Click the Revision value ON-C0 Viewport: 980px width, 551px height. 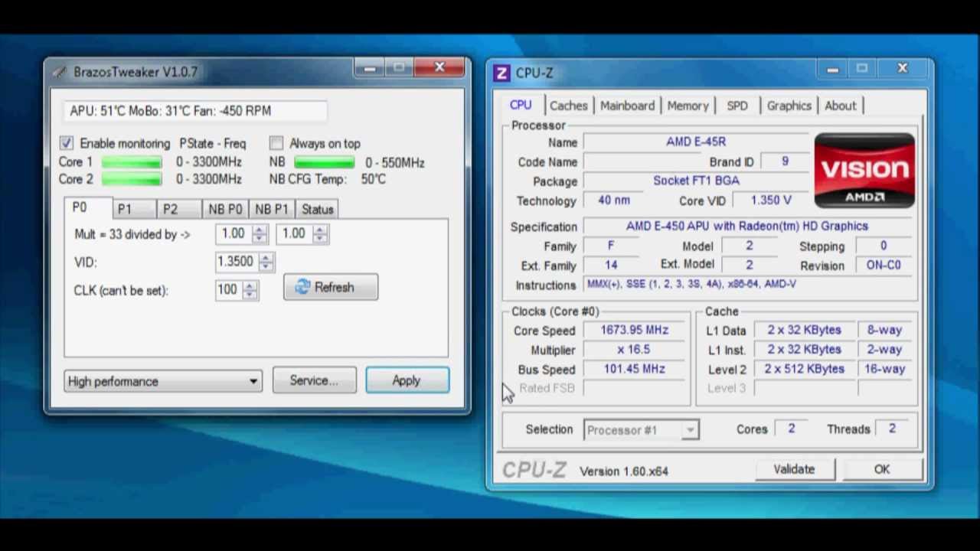coord(883,265)
